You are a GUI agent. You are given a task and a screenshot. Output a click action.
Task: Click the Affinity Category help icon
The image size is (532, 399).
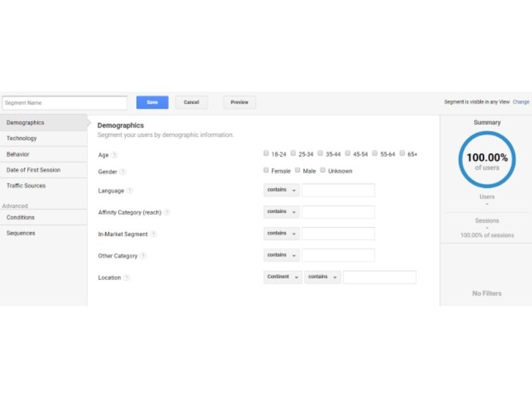(x=167, y=213)
